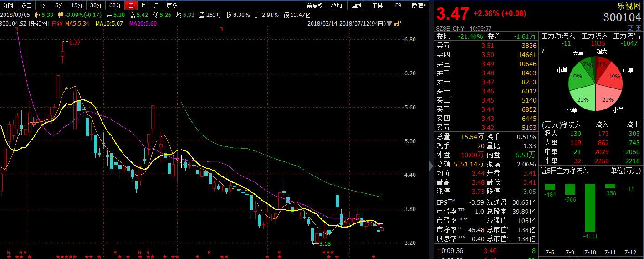This screenshot has height=259, width=644.
Task: Select the 卖三 ask row at 3.49
Action: click(486, 64)
